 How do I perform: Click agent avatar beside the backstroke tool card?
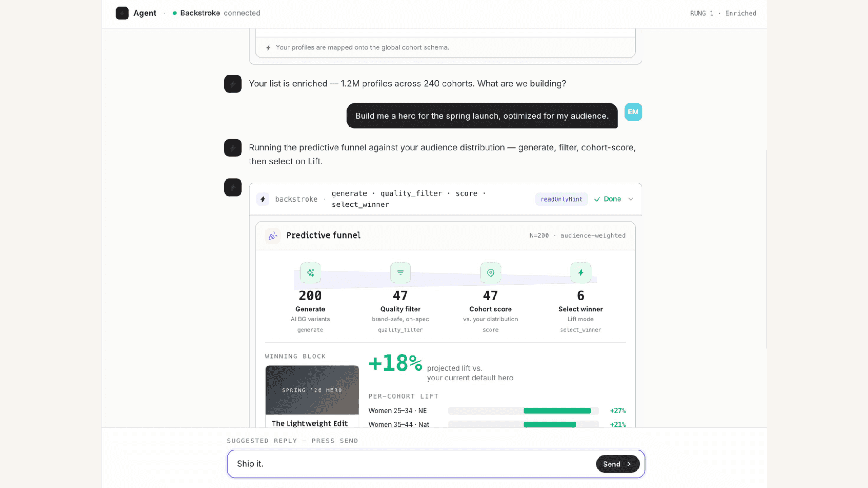233,188
